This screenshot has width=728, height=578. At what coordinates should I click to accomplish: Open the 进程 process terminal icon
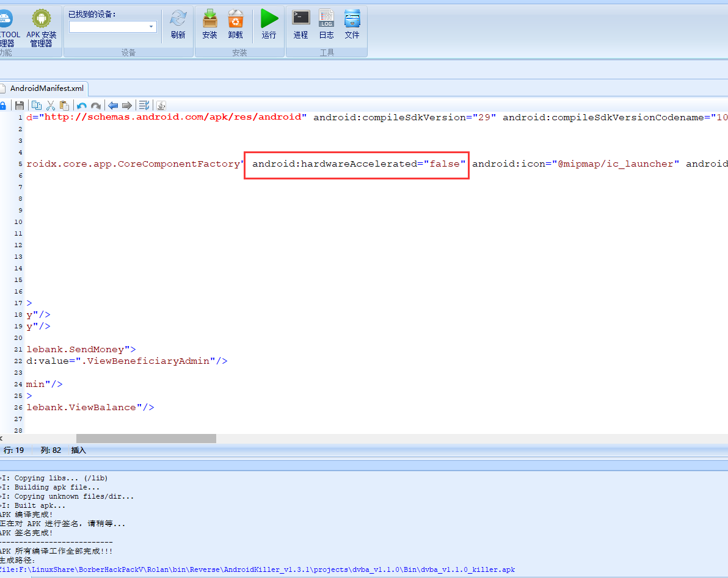[301, 24]
